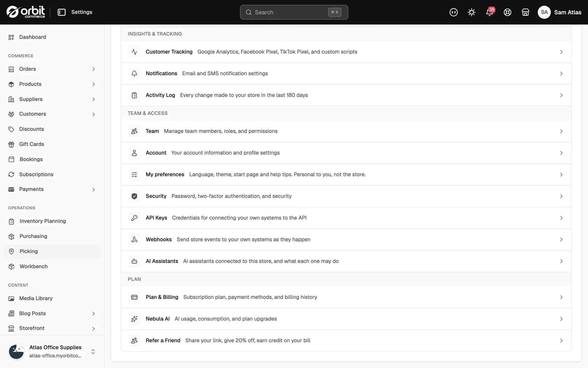The height and width of the screenshot is (368, 588).
Task: Click the Nebula AI sparkle icon
Action: 134,319
